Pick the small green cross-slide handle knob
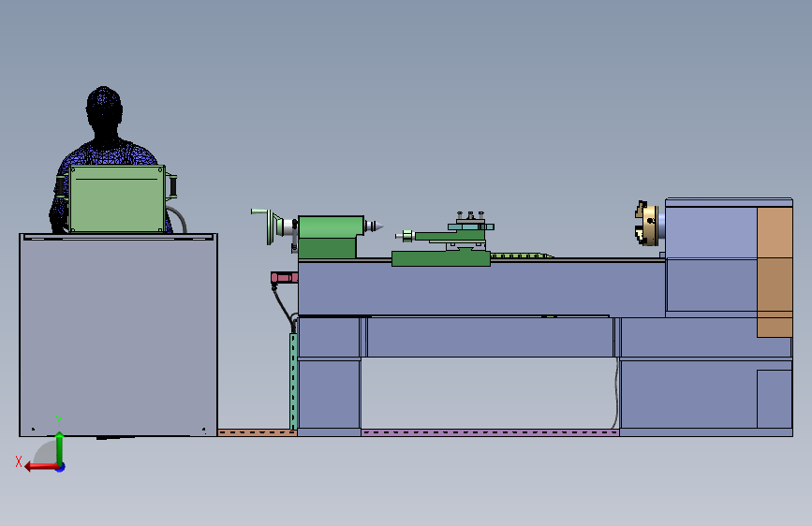 point(406,236)
